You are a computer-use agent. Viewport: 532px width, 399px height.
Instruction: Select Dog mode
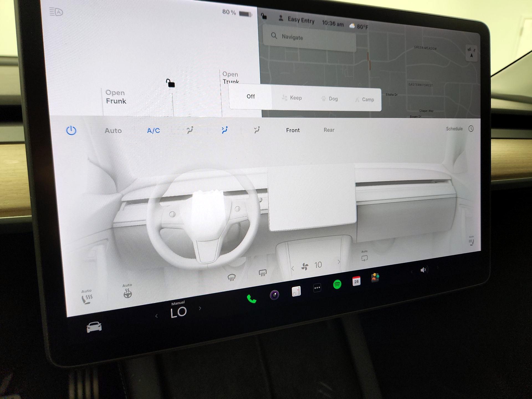click(x=329, y=99)
